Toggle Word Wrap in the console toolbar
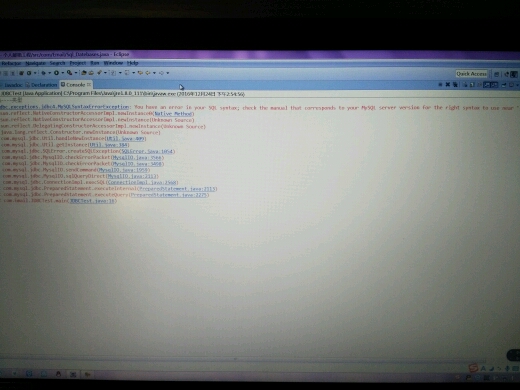The height and width of the screenshot is (390, 520). point(479,85)
